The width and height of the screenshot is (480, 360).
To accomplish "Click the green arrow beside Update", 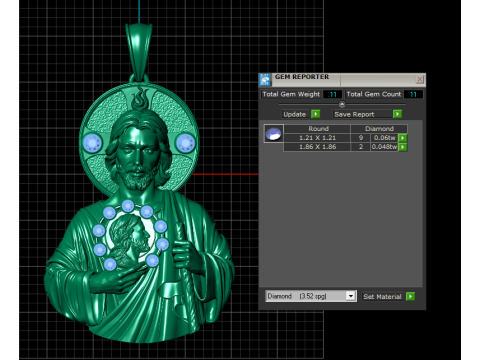I will click(315, 114).
